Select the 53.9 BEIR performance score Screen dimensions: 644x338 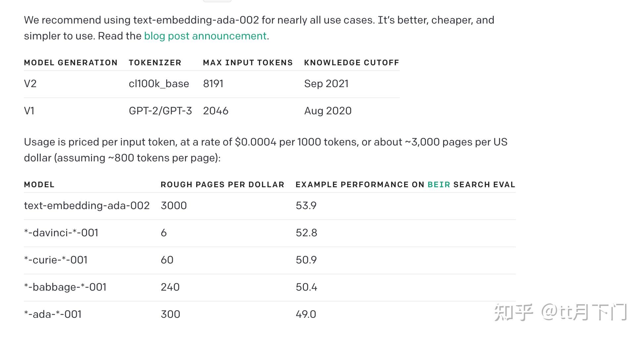(306, 205)
